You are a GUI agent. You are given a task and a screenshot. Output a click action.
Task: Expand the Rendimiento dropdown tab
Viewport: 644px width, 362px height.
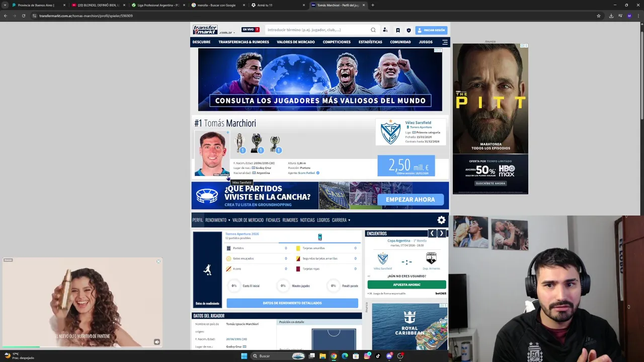(x=217, y=220)
